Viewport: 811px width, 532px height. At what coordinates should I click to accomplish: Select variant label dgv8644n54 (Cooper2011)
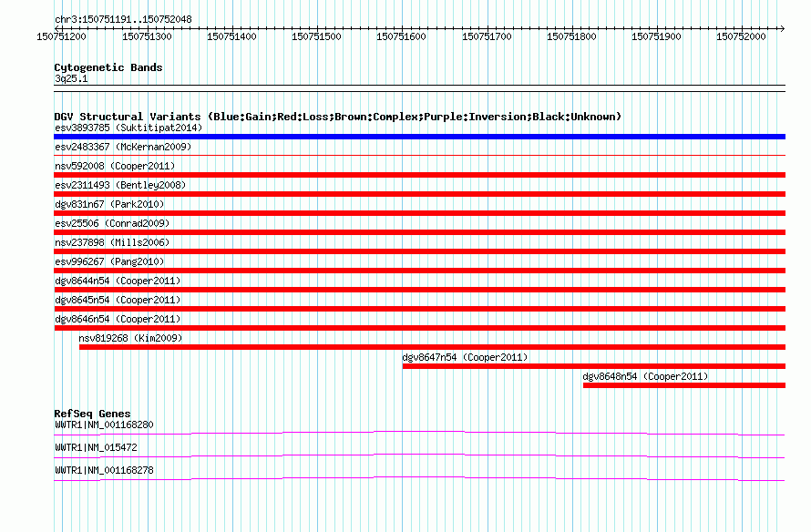pos(118,281)
